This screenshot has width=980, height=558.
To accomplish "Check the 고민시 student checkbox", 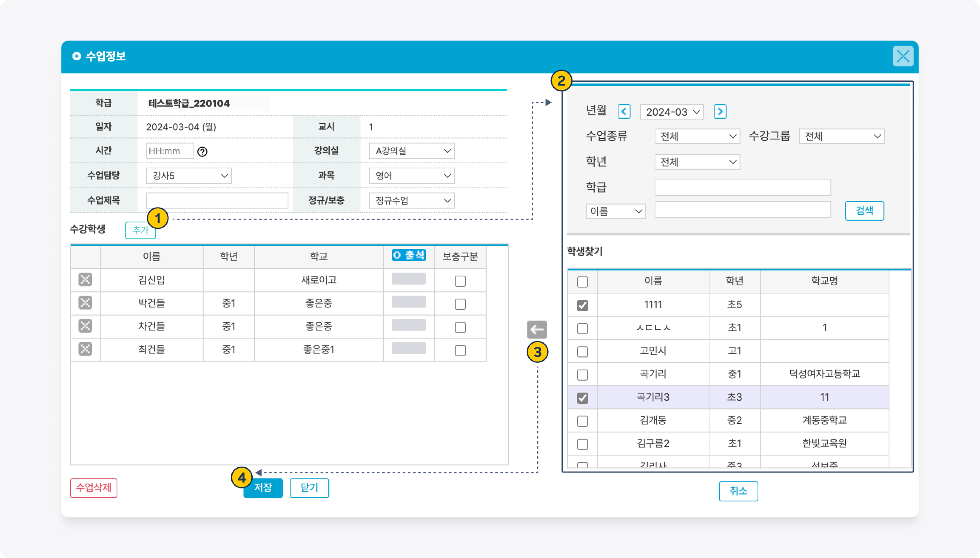I will point(582,352).
